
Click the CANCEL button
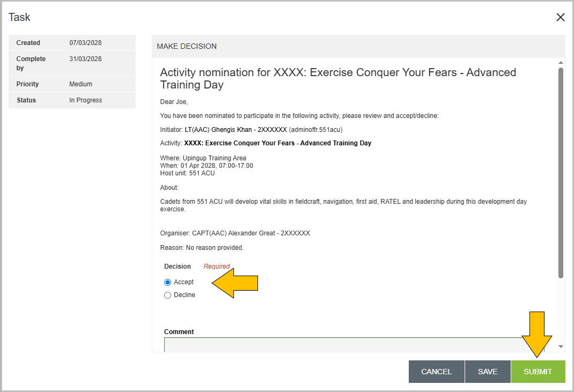(436, 372)
